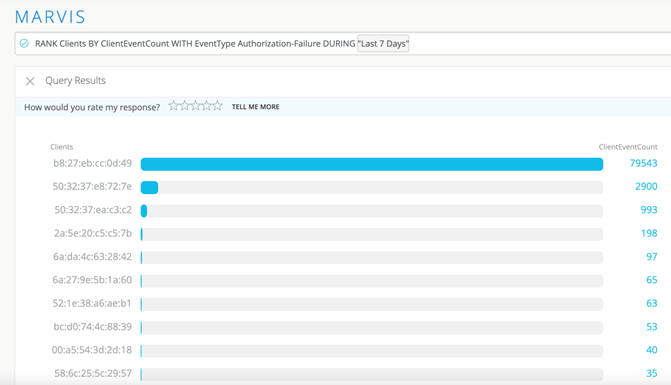This screenshot has height=385, width=671.
Task: Click the event count 993
Action: 649,210
